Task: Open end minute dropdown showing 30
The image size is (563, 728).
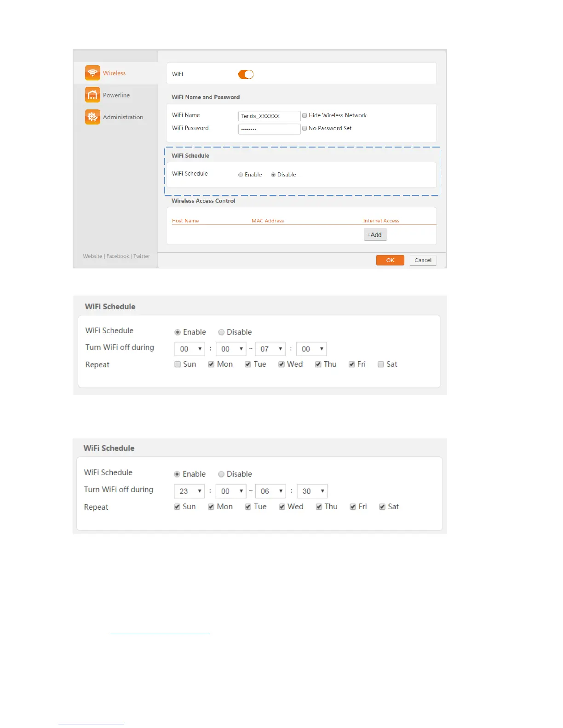Action: 312,491
